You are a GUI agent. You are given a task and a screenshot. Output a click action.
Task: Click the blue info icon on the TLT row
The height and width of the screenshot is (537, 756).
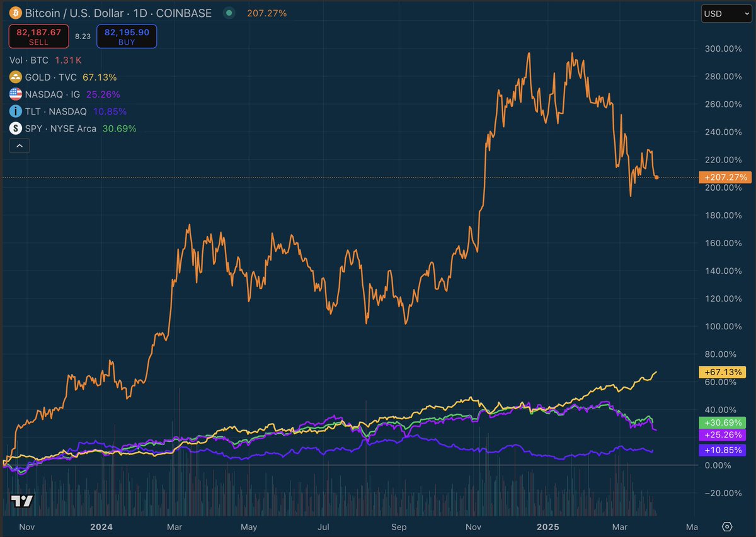point(14,111)
